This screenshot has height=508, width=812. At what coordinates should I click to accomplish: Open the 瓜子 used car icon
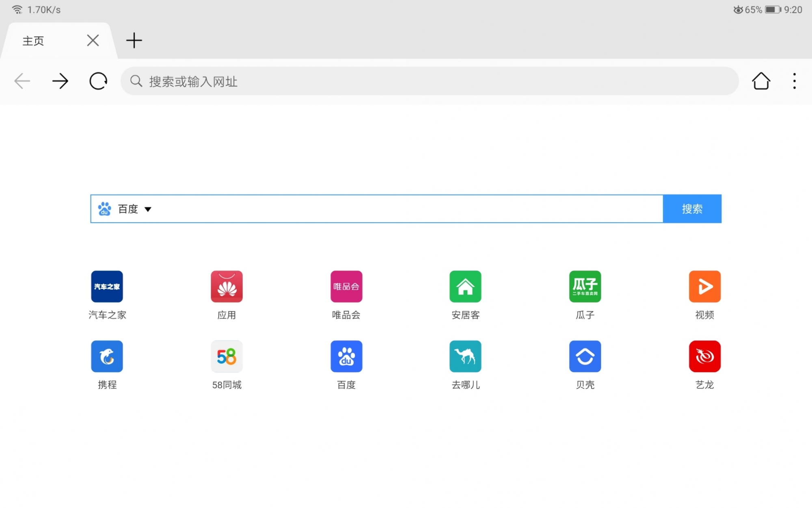tap(585, 287)
